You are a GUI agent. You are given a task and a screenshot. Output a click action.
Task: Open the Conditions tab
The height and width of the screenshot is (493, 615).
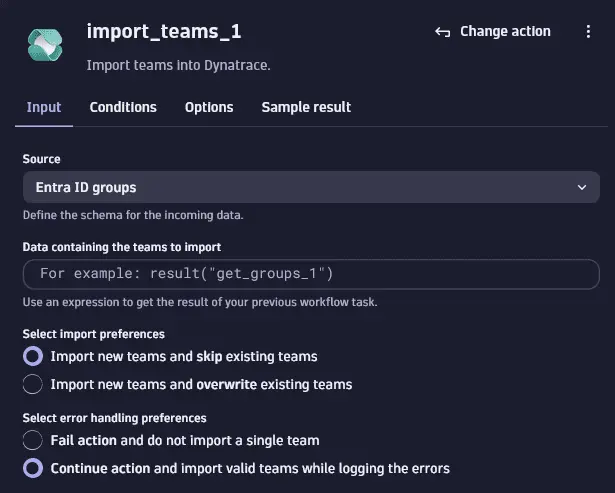123,107
